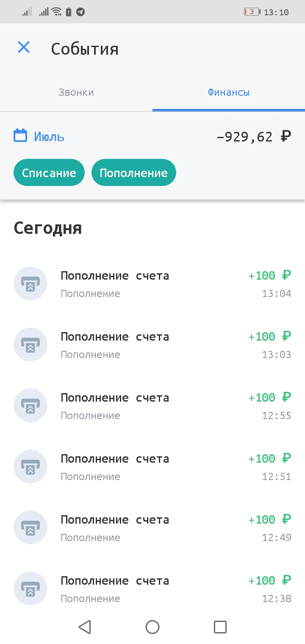Tap top-up icon for 12:49 transaction
305x644 pixels.
coord(30,527)
